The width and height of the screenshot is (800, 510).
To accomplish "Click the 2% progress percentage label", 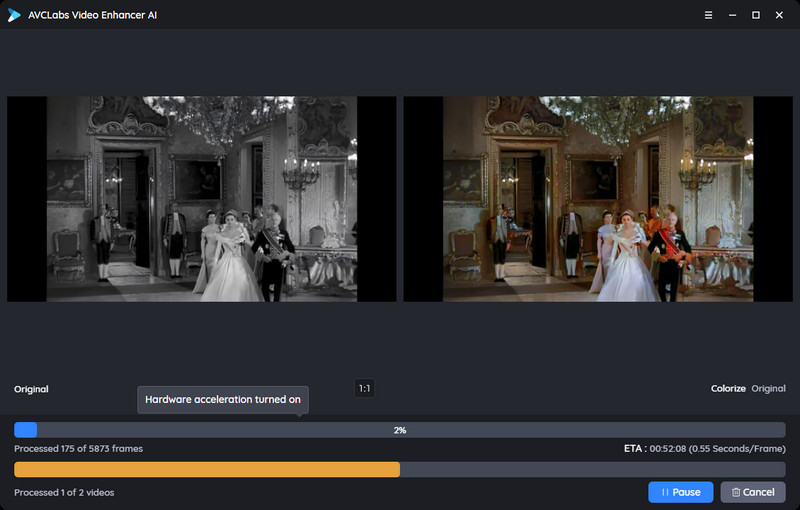I will point(400,430).
